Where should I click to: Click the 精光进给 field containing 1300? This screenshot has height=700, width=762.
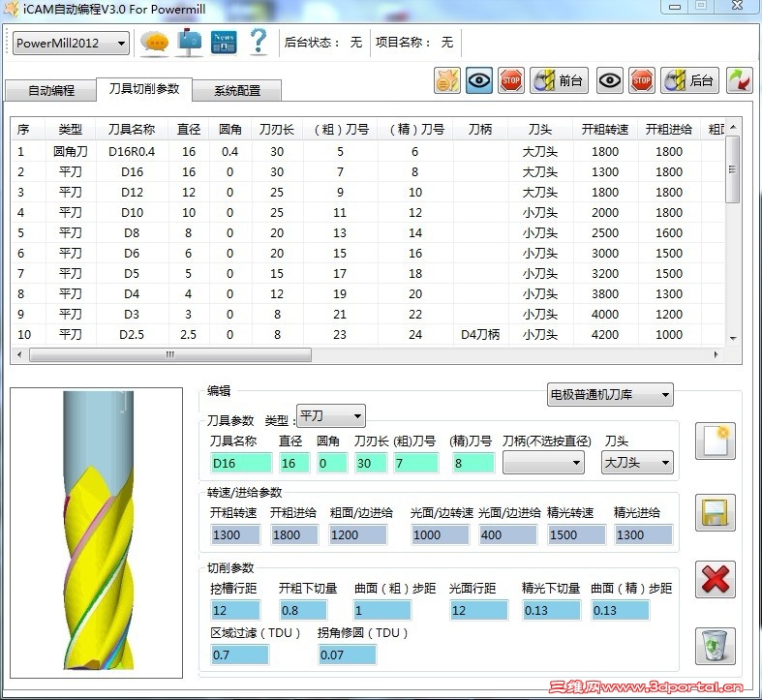coord(644,535)
